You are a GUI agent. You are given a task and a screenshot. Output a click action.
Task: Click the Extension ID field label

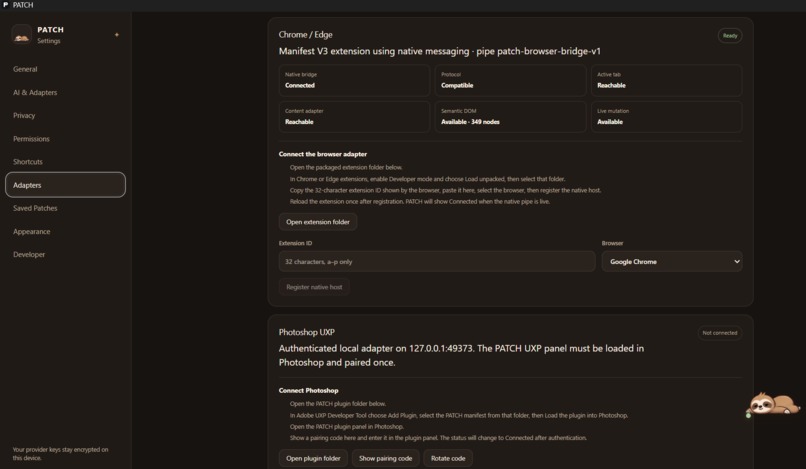coord(295,243)
